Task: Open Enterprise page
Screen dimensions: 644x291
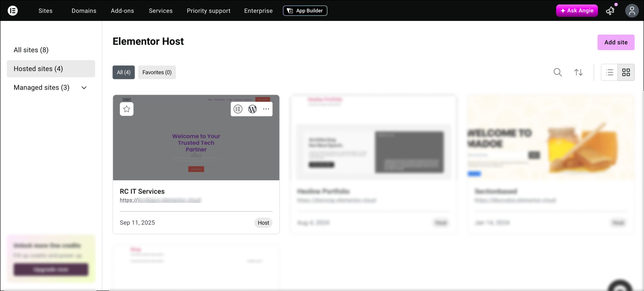Action: click(258, 11)
